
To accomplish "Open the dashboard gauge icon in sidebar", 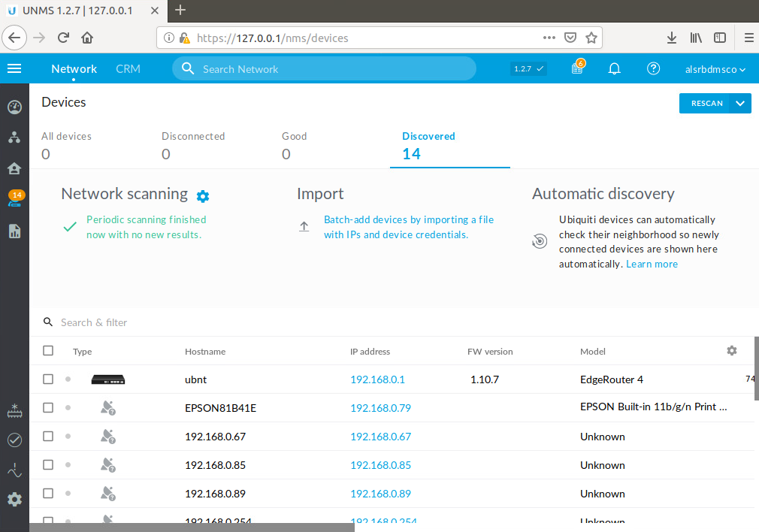I will (x=14, y=107).
